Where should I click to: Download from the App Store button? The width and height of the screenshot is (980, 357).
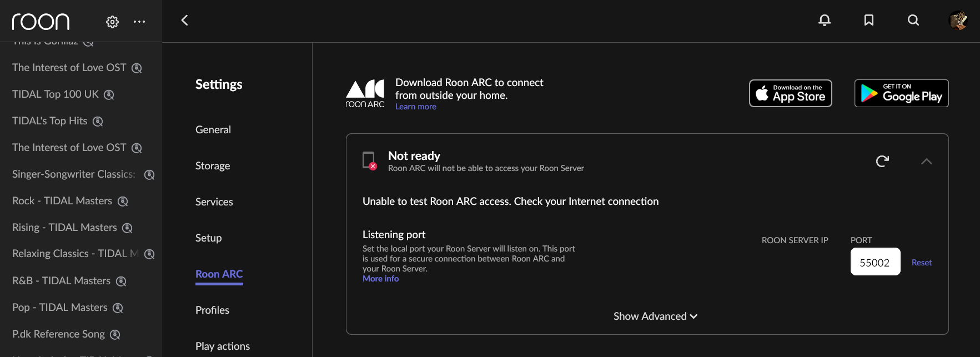tap(791, 93)
